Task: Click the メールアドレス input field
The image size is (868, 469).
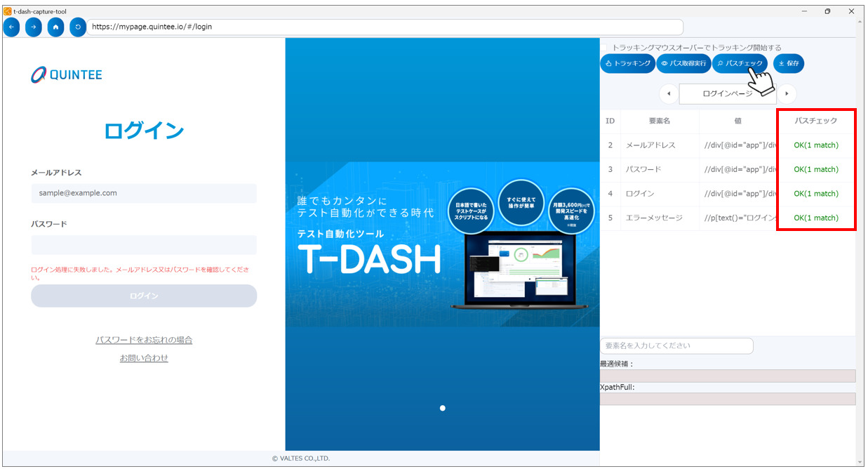Action: pos(144,193)
